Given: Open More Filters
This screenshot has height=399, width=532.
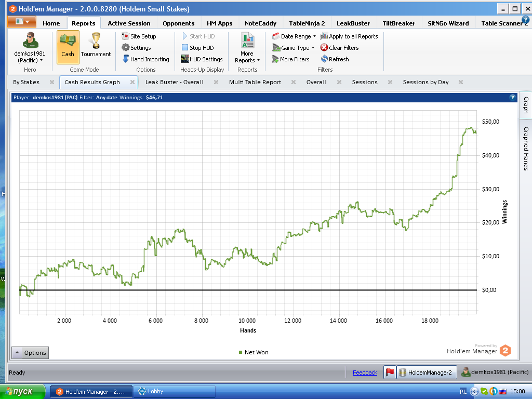Looking at the screenshot, I should tap(290, 59).
